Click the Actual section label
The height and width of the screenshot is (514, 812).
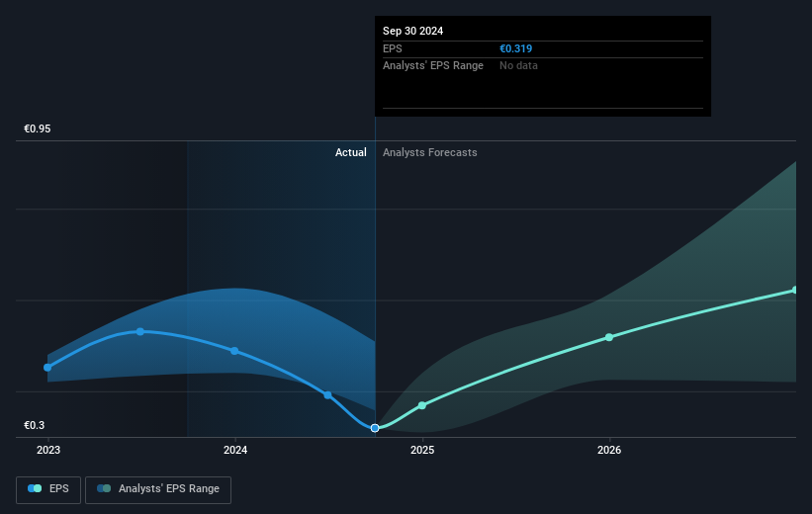pyautogui.click(x=350, y=152)
